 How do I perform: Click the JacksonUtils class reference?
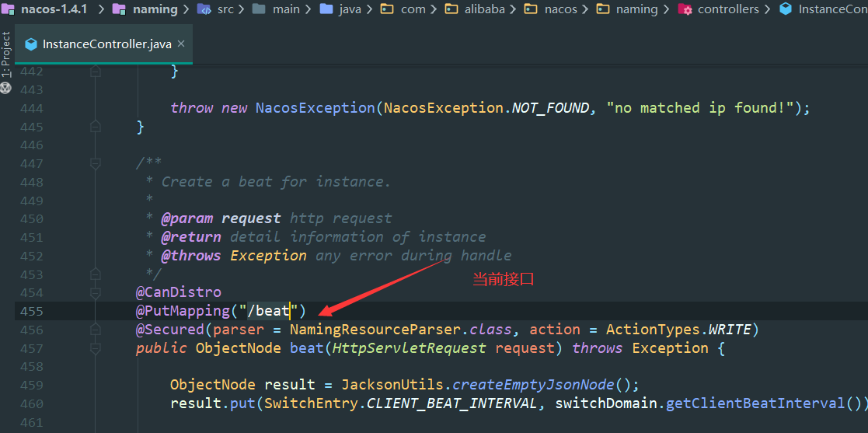pos(392,385)
